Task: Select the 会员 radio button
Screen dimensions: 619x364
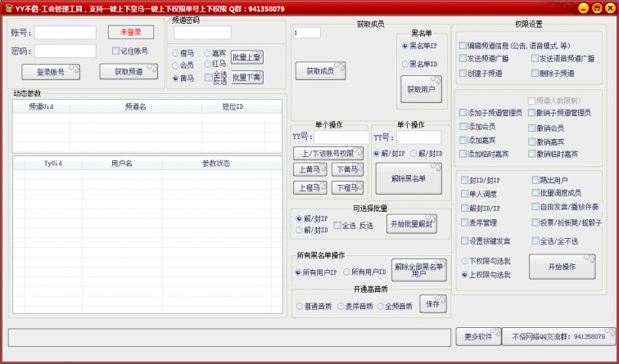Action: (x=175, y=65)
